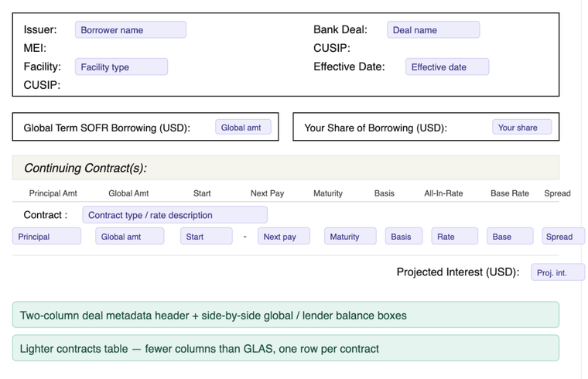Image resolution: width=588 pixels, height=379 pixels.
Task: Select the Lighter contracts table note
Action: 285,348
